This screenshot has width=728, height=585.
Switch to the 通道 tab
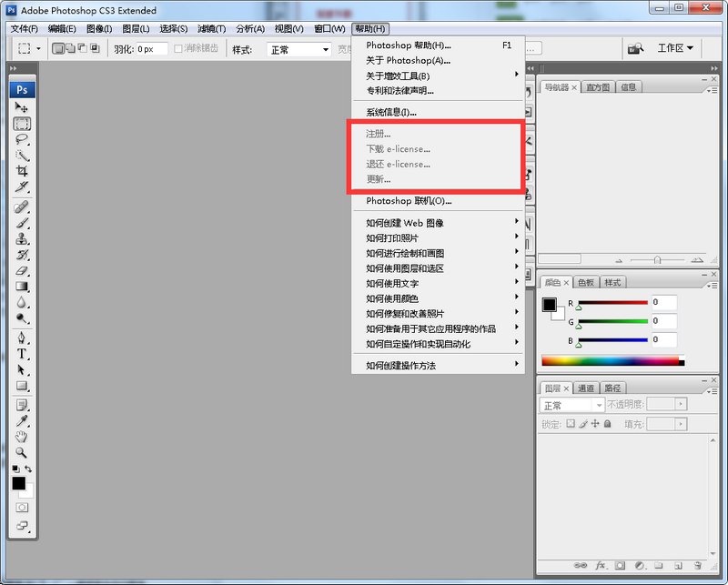(x=586, y=388)
